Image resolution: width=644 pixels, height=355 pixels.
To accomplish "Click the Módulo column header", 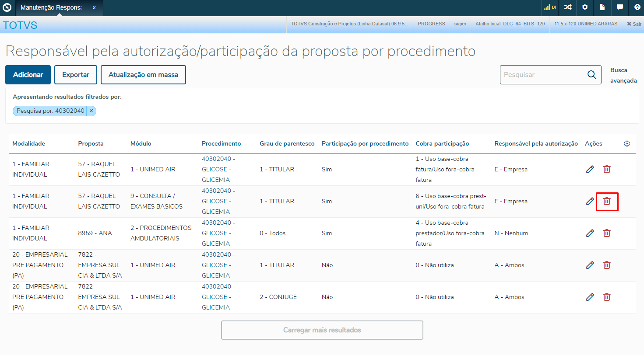I will [141, 144].
